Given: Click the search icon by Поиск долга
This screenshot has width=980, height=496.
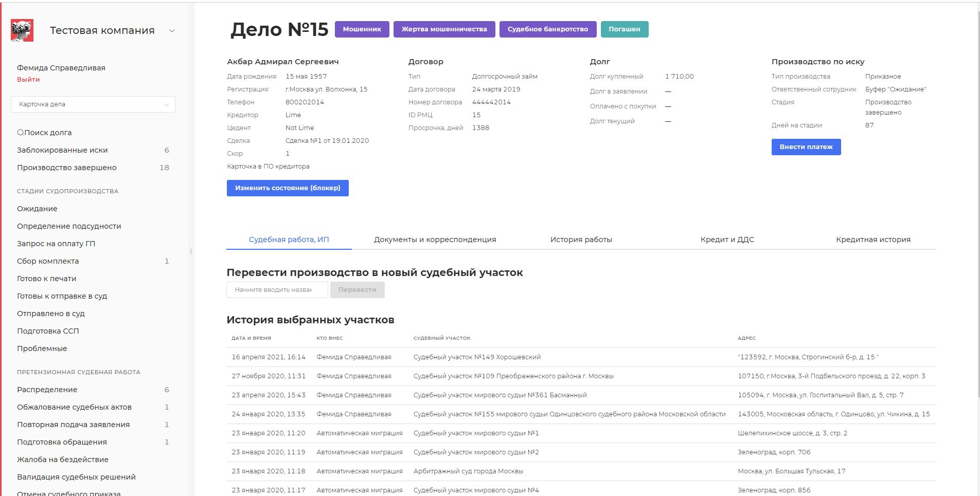Looking at the screenshot, I should 20,133.
